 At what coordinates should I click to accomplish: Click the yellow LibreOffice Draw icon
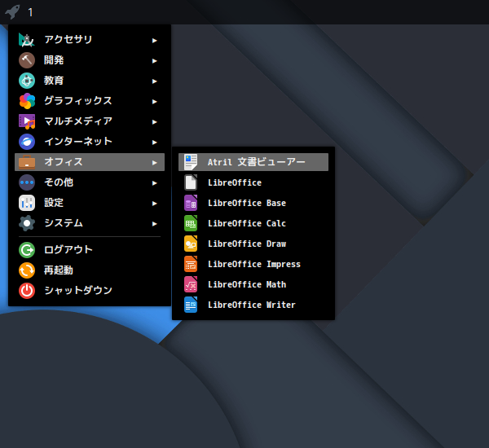pyautogui.click(x=191, y=244)
